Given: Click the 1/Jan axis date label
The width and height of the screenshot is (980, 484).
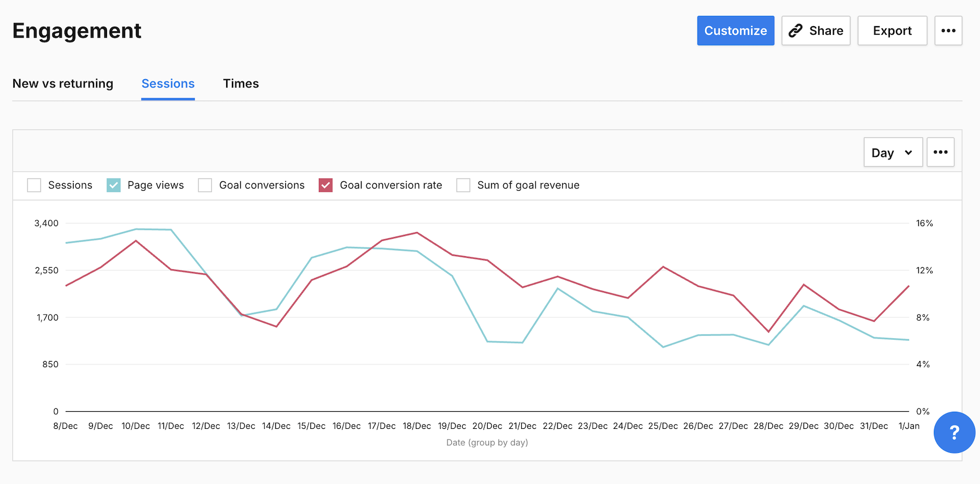Looking at the screenshot, I should (909, 426).
